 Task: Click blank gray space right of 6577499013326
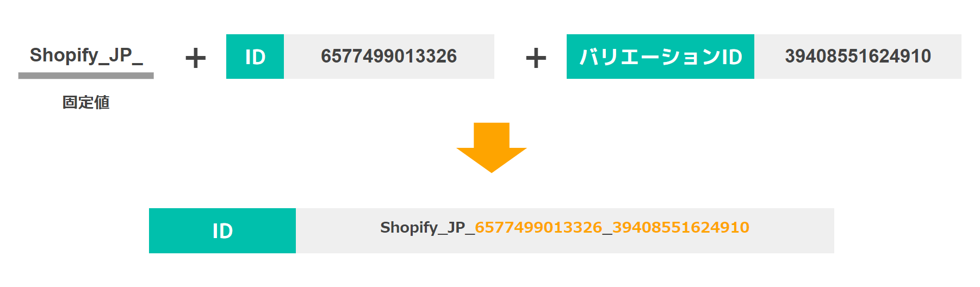476,57
